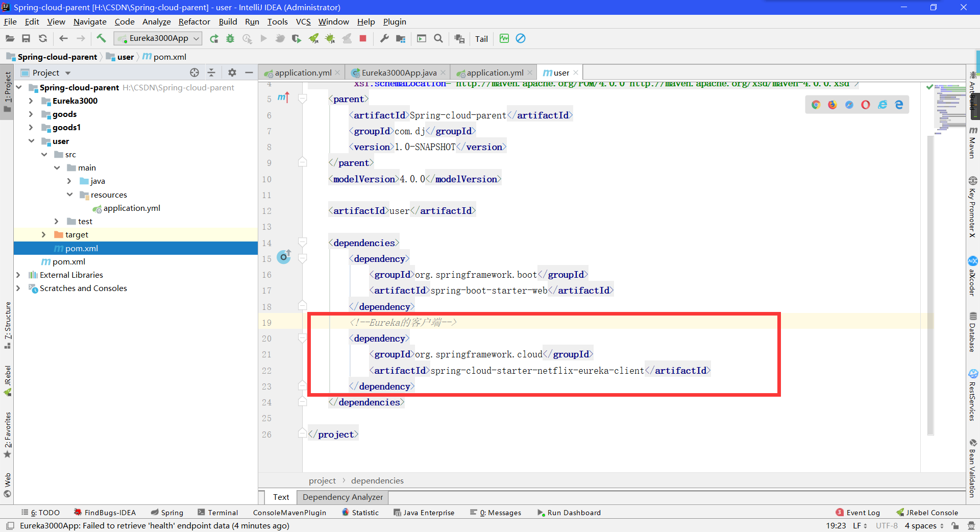Open Project Structure wrench icon
The width and height of the screenshot is (980, 532).
pos(384,38)
